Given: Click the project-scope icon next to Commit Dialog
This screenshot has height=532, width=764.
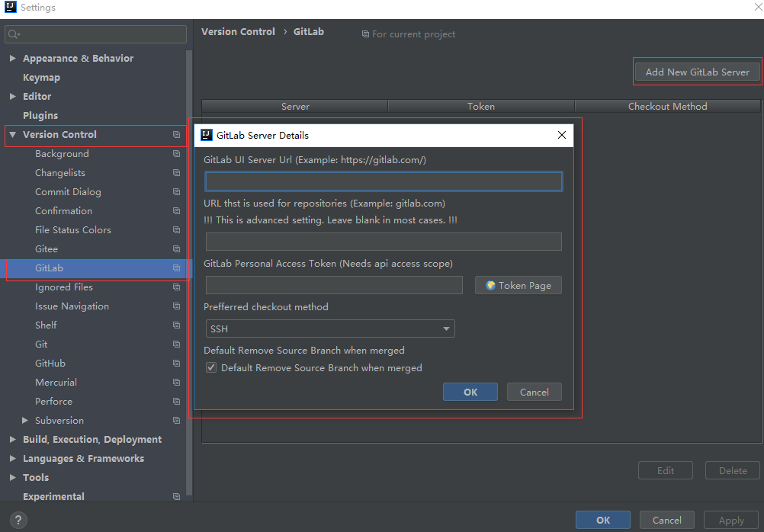Looking at the screenshot, I should [176, 192].
